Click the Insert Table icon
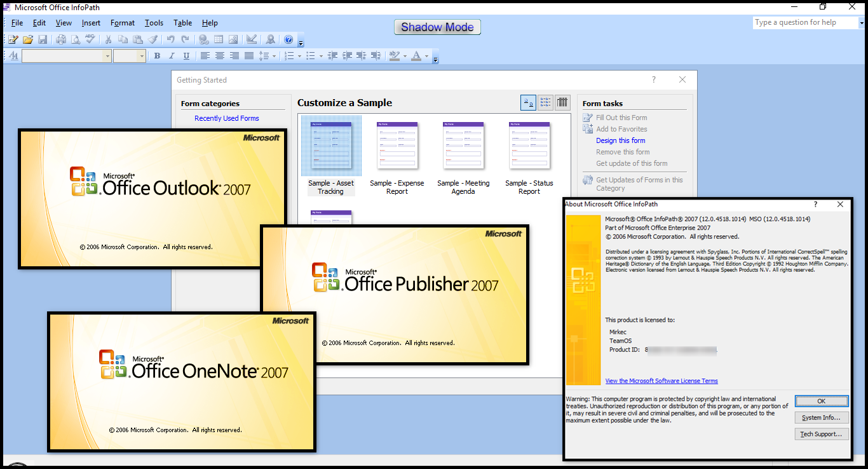This screenshot has width=868, height=469. tap(219, 39)
